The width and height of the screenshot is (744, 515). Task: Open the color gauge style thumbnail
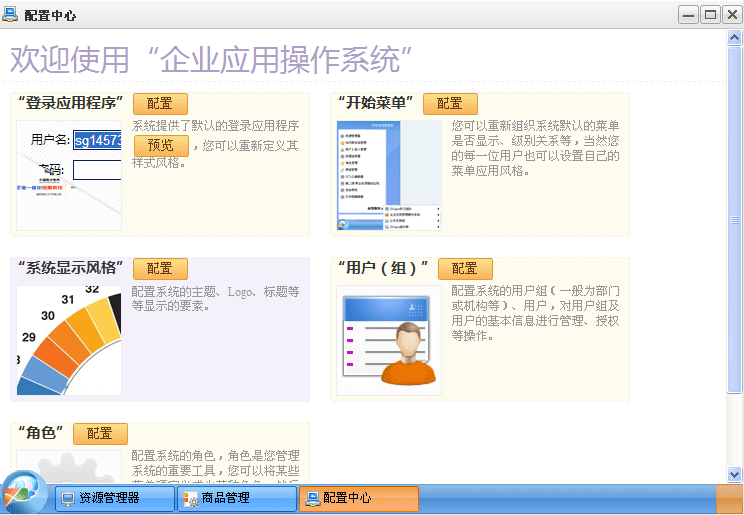coord(69,340)
